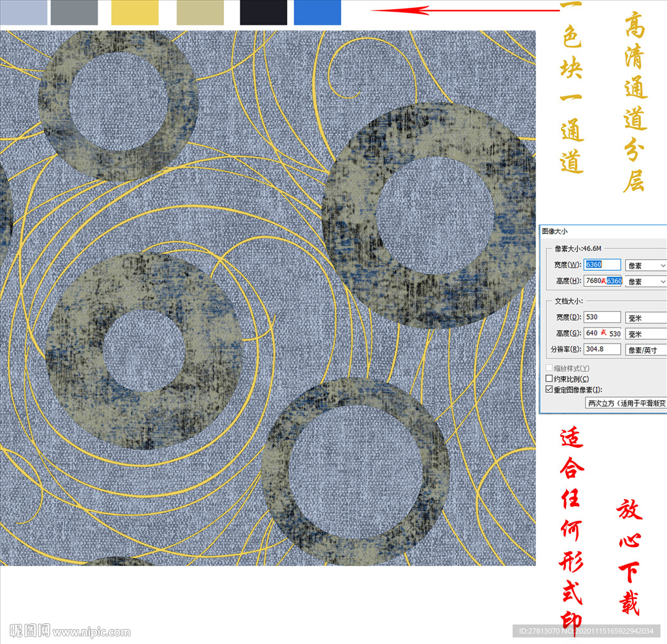Open the 两次立方 resample method dropdown
The height and width of the screenshot is (644, 667).
625,403
